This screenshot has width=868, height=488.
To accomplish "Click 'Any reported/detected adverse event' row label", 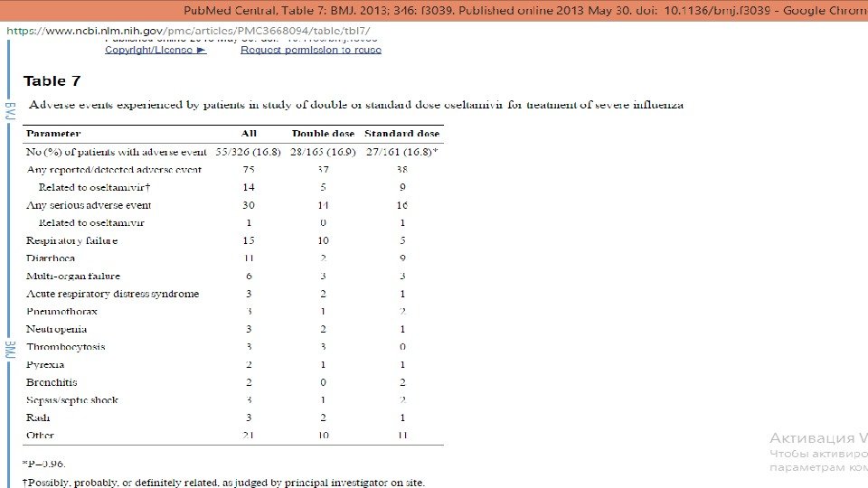I will tap(114, 169).
